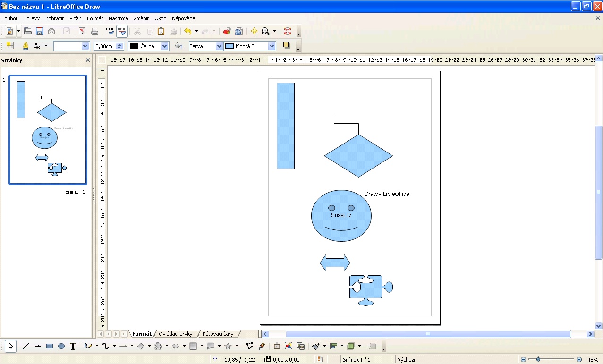Image resolution: width=603 pixels, height=364 pixels.
Task: Toggle automatic spellcheck button
Action: click(122, 32)
